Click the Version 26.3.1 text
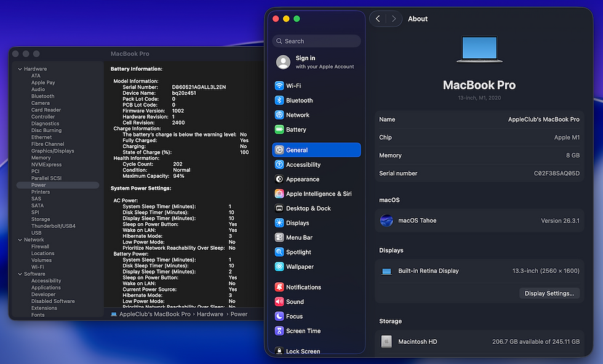Screen dimensions: 603x364 560,221
